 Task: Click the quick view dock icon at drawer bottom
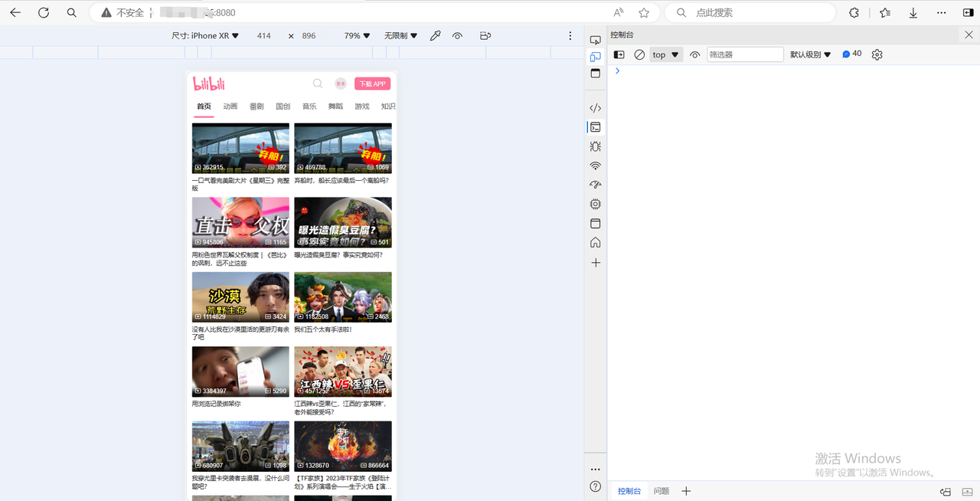pos(946,491)
